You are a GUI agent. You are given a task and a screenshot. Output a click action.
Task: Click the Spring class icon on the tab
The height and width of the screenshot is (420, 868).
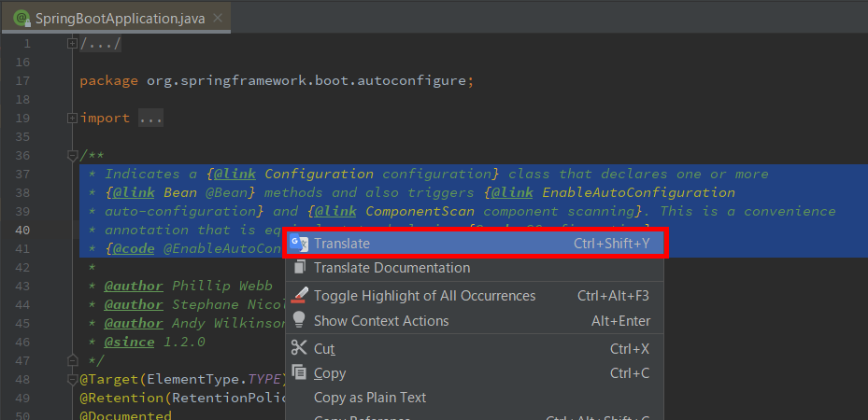click(21, 19)
